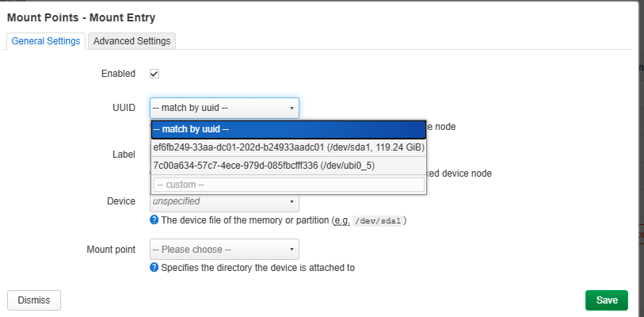Screen dimensions: 644x317
Task: Click the Enabled label text
Action: [x=118, y=74]
